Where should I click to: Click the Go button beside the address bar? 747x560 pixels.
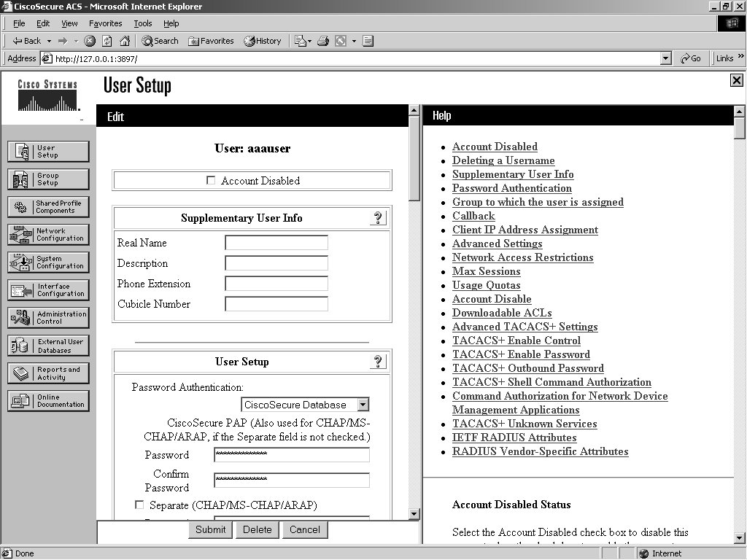(x=691, y=58)
